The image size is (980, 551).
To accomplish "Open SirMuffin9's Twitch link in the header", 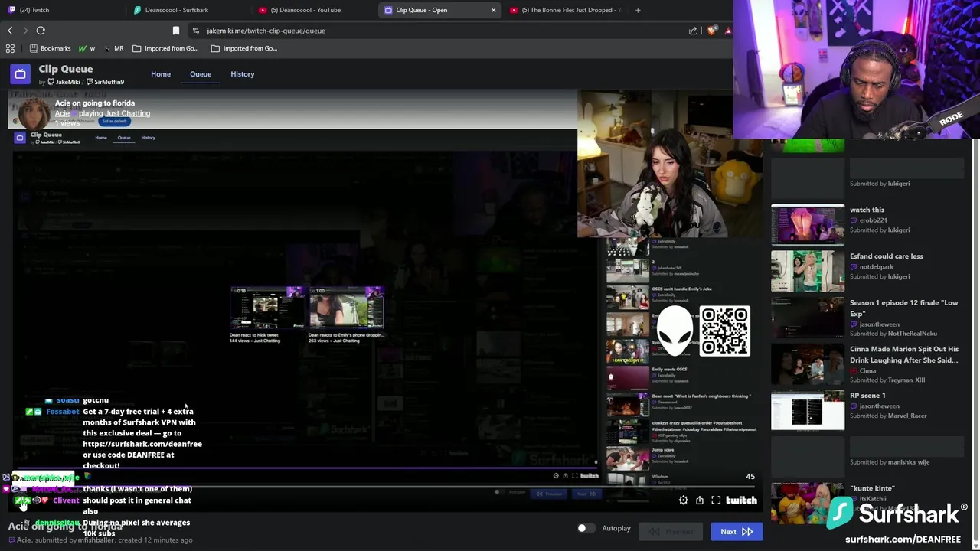I will click(x=106, y=82).
